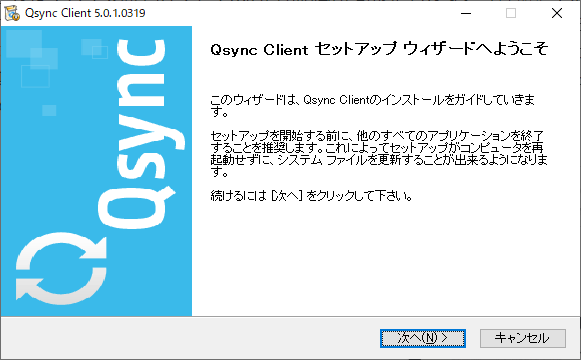Click the disabled maximize button
Image resolution: width=581 pixels, height=360 pixels.
click(511, 13)
